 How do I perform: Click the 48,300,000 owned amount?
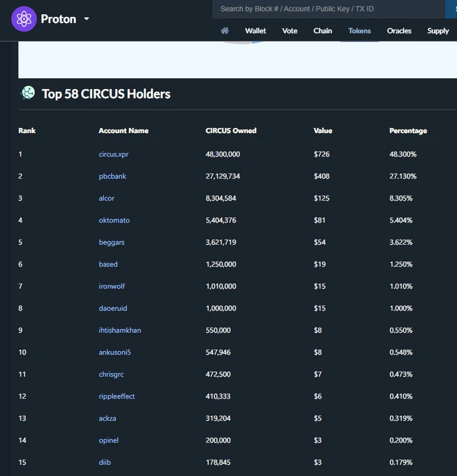coord(223,154)
